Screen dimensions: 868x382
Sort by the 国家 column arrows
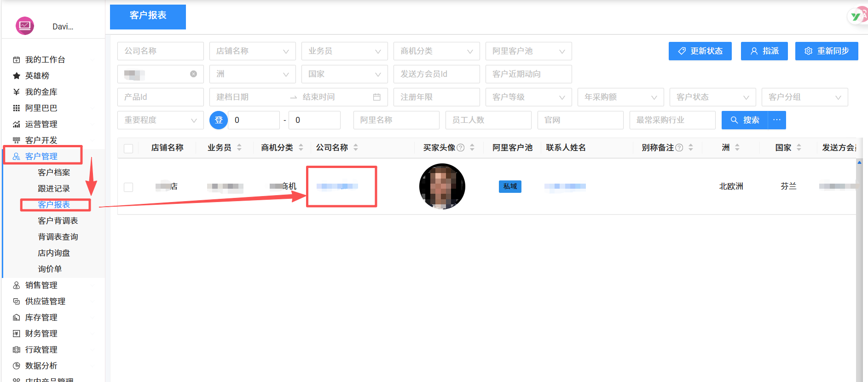[x=799, y=148]
